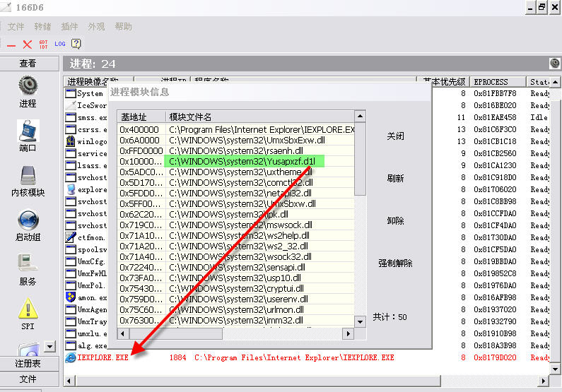Click EPROCESS value 0x81FBB7F8
This screenshot has width=562, height=392.
coord(495,93)
